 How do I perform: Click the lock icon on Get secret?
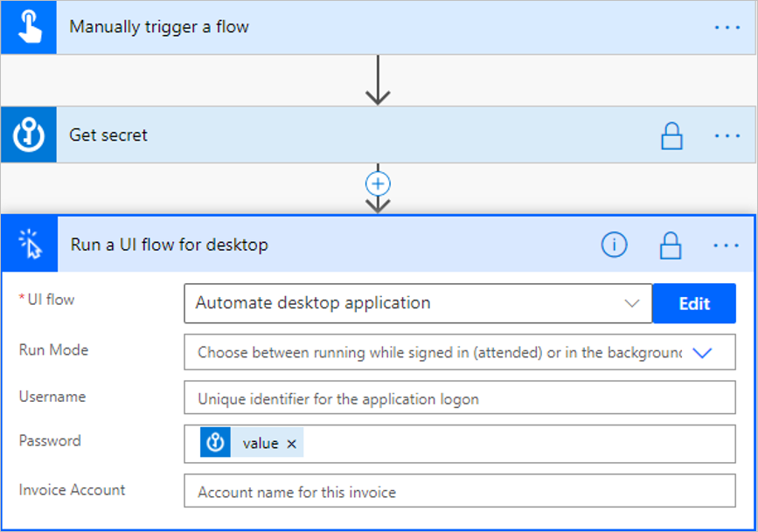[x=671, y=135]
